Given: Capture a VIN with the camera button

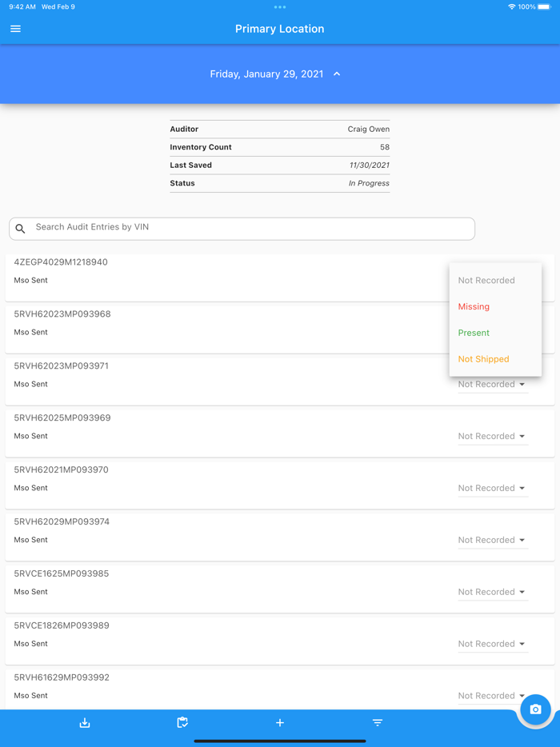Looking at the screenshot, I should [x=534, y=709].
